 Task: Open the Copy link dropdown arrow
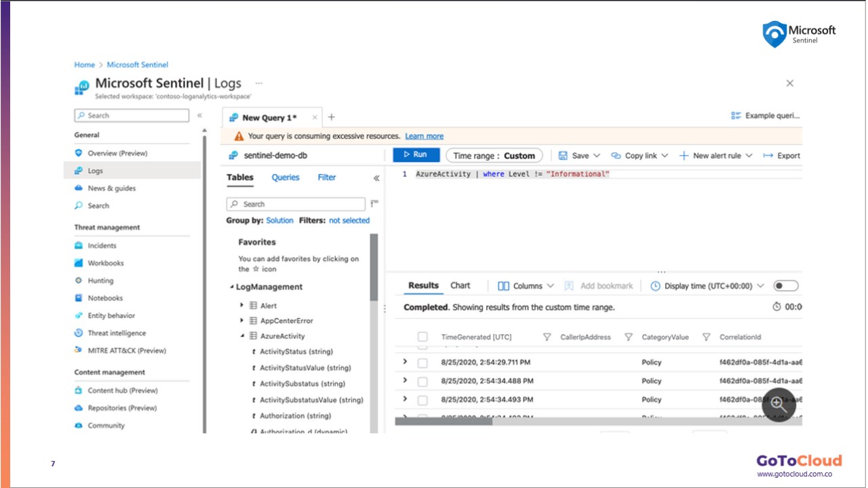(x=665, y=156)
